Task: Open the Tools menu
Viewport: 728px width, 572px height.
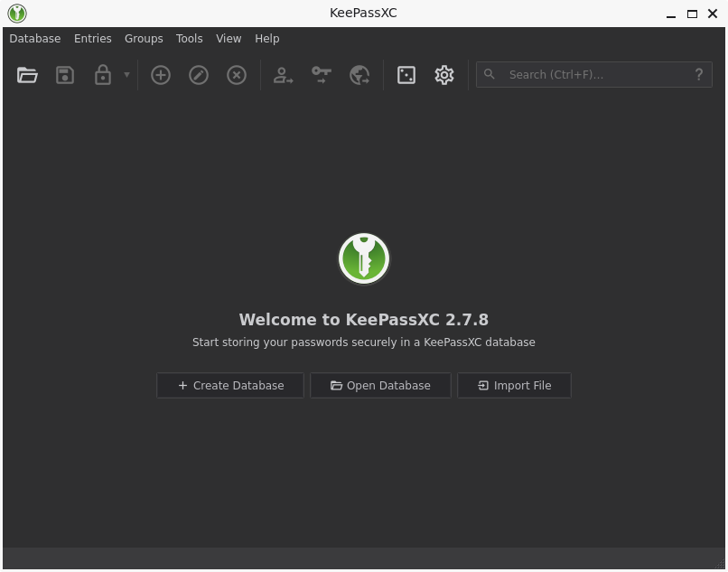Action: click(x=189, y=39)
